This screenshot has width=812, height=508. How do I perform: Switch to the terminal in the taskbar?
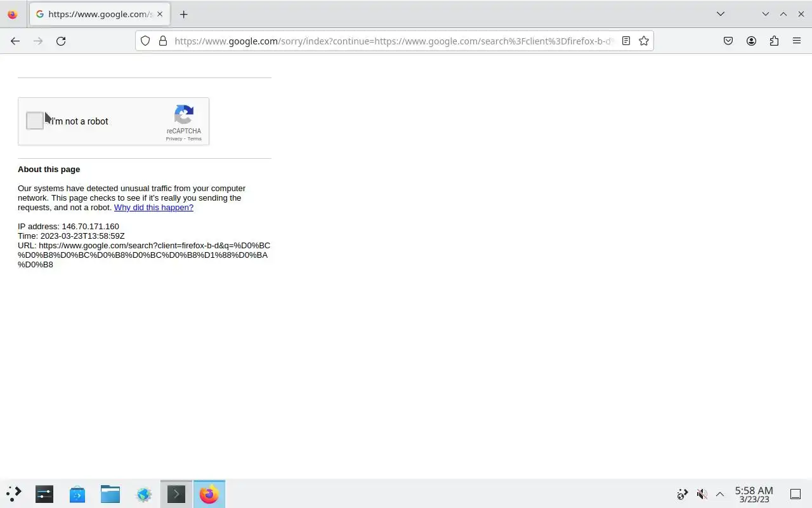[x=176, y=493]
